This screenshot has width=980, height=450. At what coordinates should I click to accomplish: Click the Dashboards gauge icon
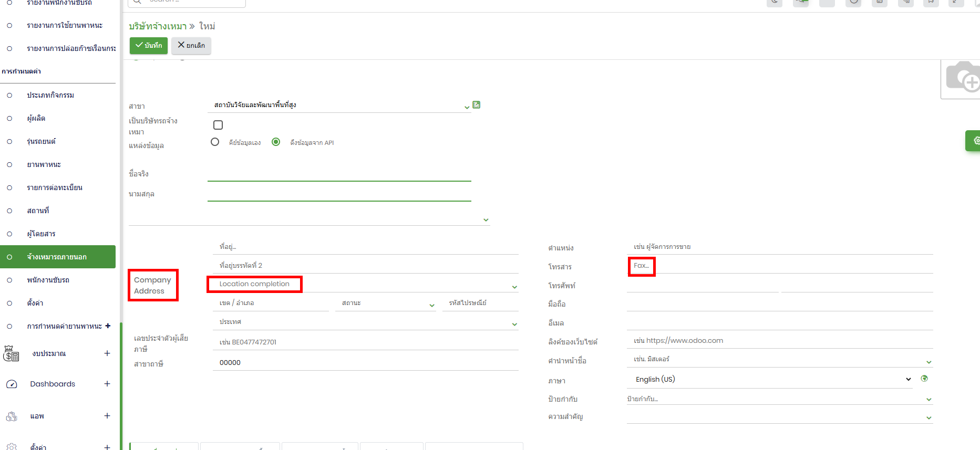pyautogui.click(x=12, y=384)
